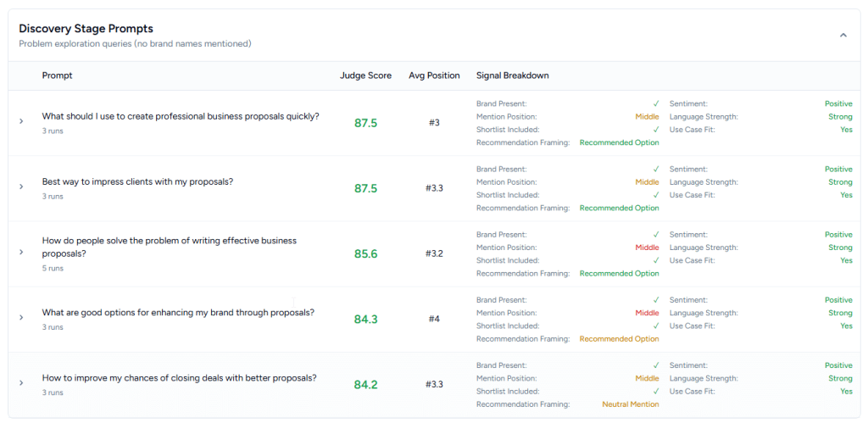
Task: Click the Strong language strength in the effective proposals row
Action: pos(840,248)
